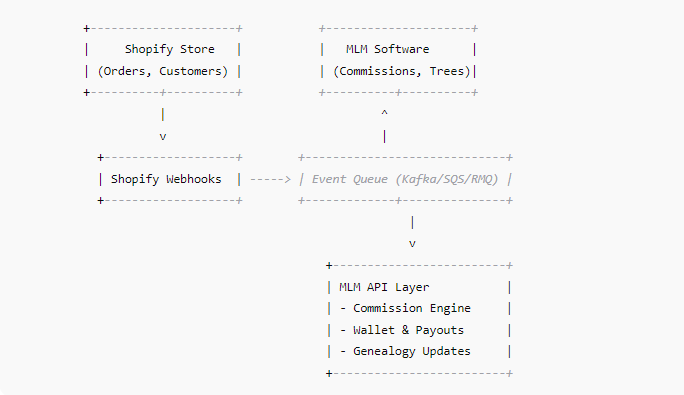
Task: Click the 'Shopify Webhooks' text
Action: [x=166, y=179]
